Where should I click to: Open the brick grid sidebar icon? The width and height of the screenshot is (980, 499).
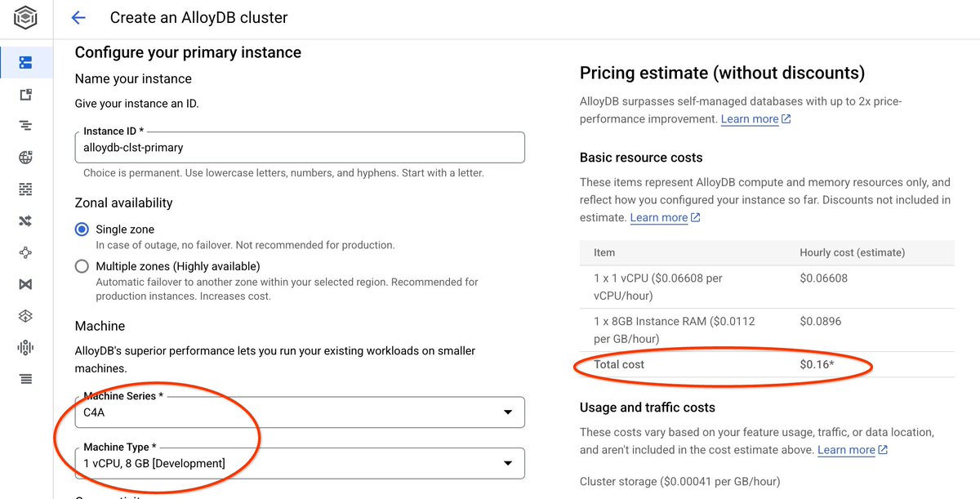coord(26,189)
